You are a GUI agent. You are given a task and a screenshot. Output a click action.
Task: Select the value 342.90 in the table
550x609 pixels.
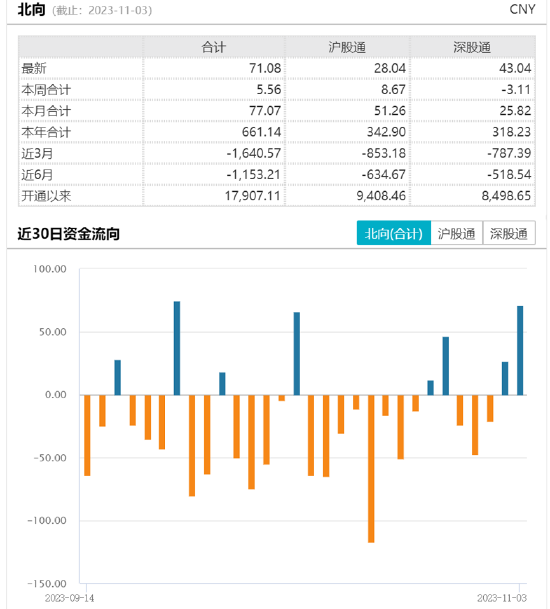click(386, 132)
